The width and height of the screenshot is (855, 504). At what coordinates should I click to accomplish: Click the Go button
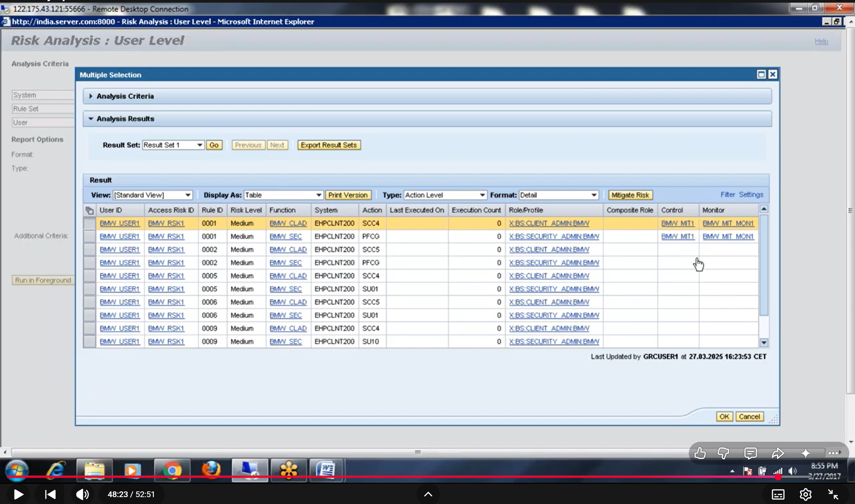[214, 145]
